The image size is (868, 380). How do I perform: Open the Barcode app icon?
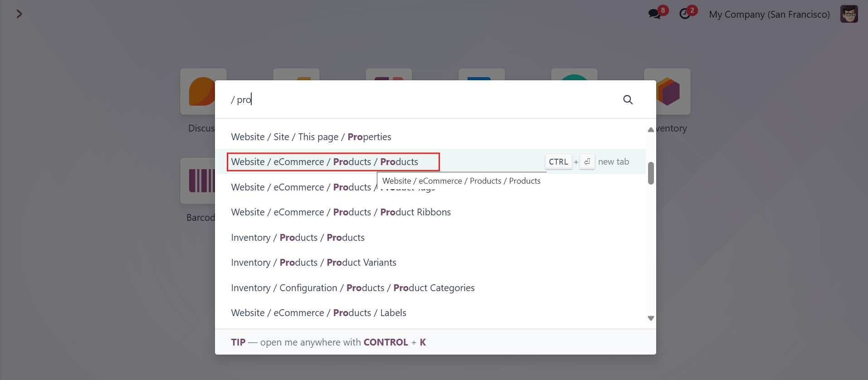click(198, 180)
